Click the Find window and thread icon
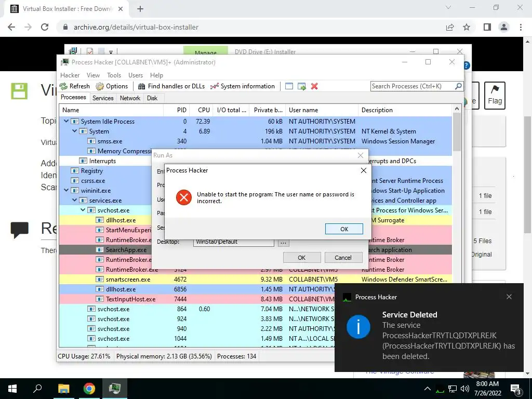532x399 pixels. [302, 86]
